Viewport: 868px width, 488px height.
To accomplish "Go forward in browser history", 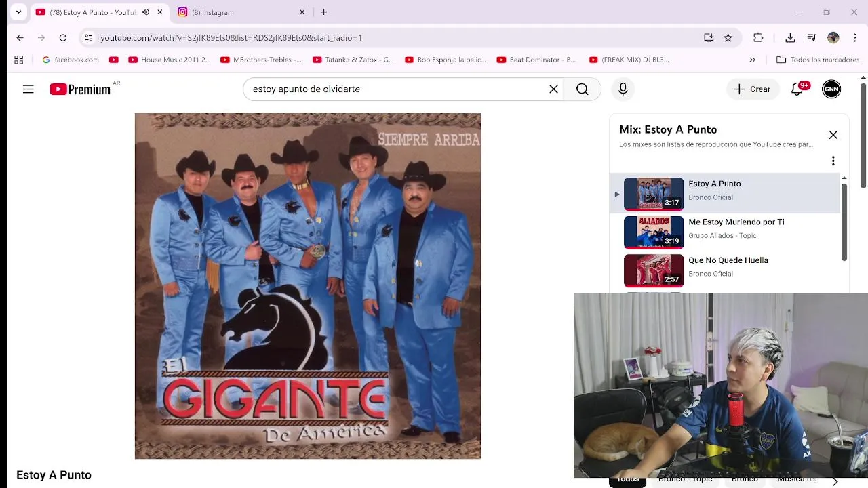I will pyautogui.click(x=41, y=38).
